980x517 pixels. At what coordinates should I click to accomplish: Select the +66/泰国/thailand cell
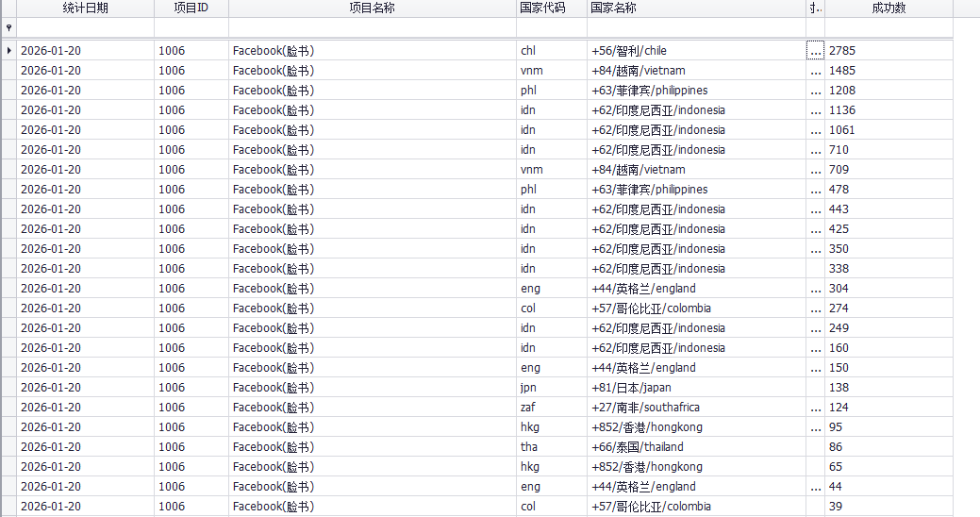(696, 447)
